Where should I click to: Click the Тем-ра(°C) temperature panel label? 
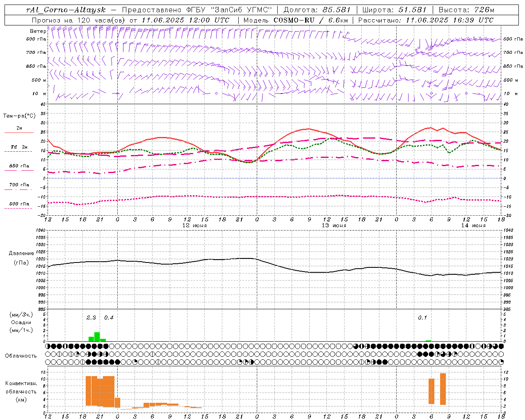pos(19,116)
